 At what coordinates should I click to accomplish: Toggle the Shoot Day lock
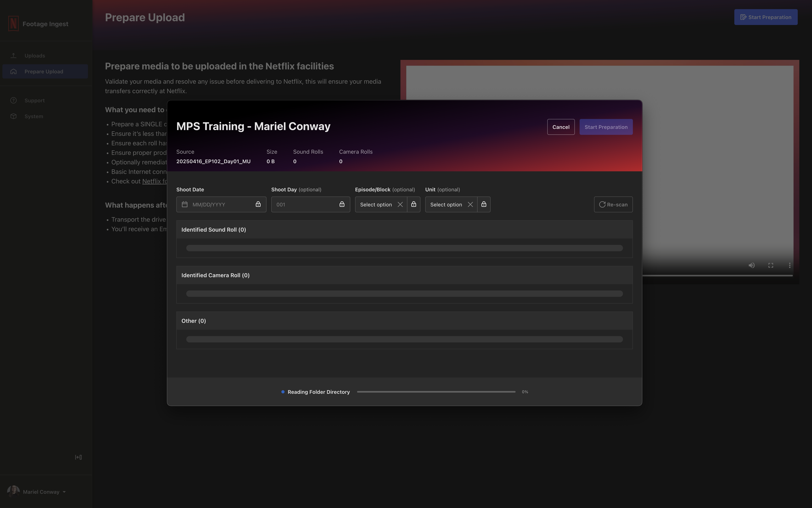click(x=342, y=204)
